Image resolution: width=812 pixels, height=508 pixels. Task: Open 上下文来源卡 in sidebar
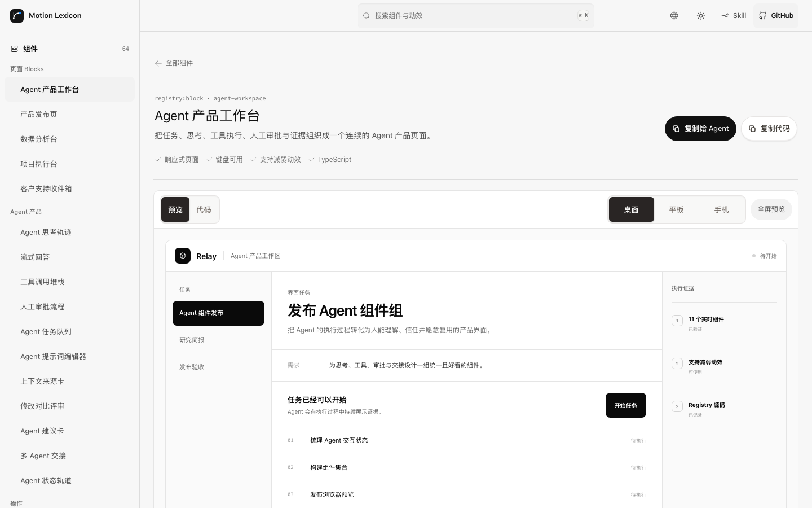coord(69,381)
